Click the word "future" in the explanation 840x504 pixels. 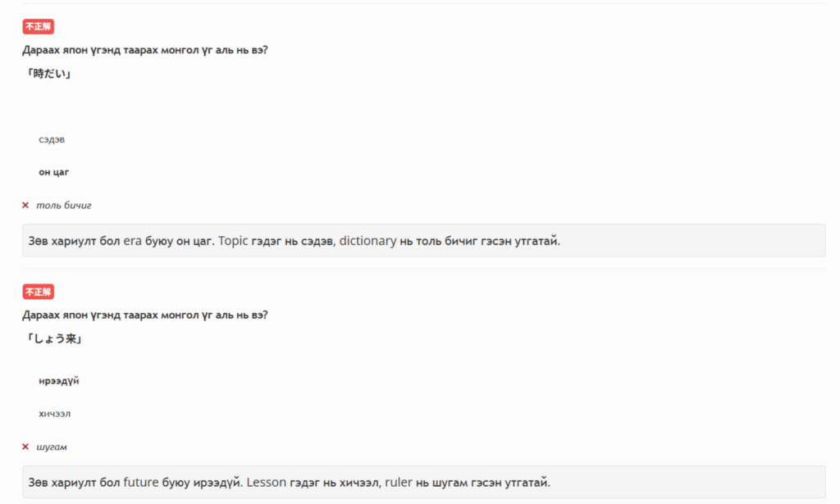(x=140, y=482)
